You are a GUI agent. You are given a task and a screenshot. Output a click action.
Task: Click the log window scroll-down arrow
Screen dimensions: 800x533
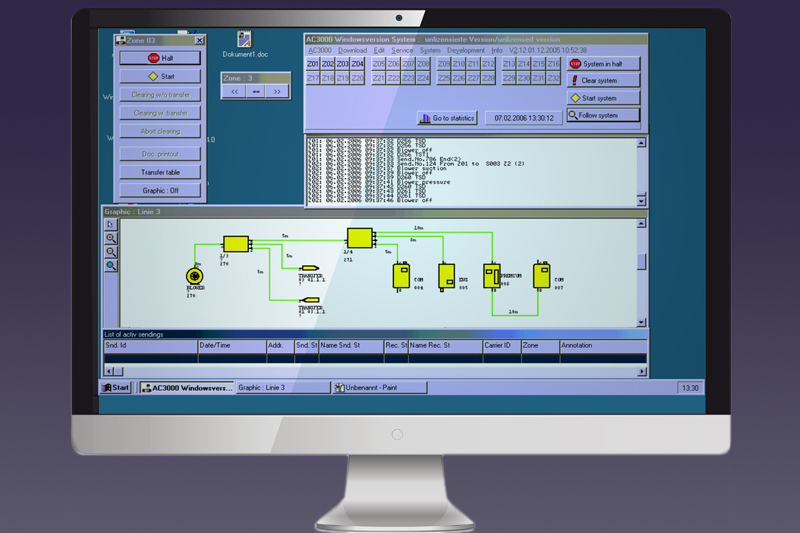click(x=641, y=201)
